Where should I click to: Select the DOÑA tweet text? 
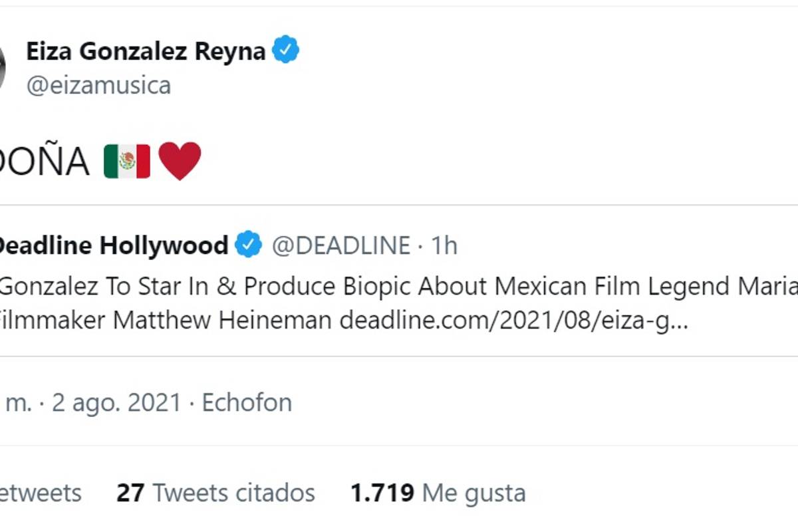[x=42, y=159]
